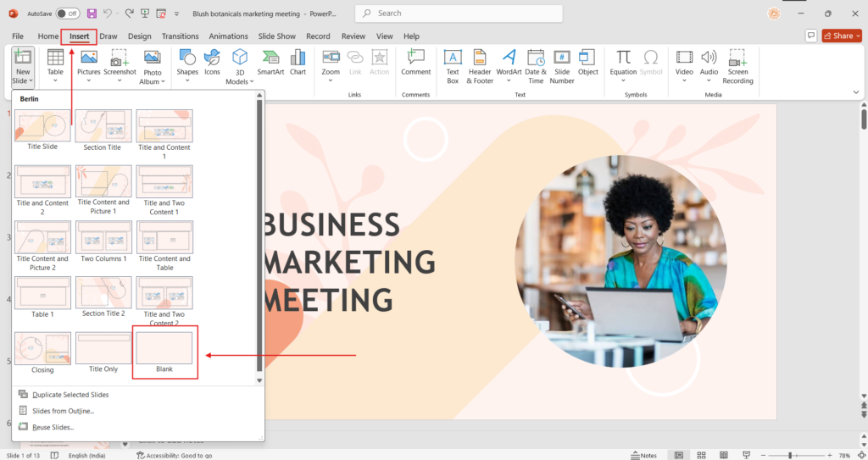Click the zoom slider in status bar
Screen dimensions: 868x460
pos(790,455)
